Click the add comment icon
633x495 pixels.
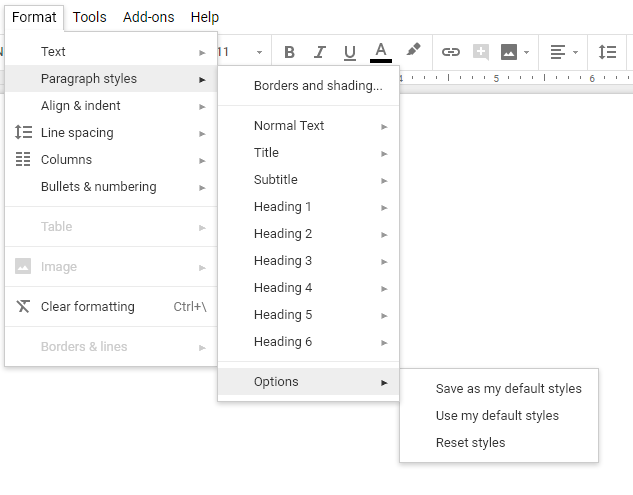481,52
